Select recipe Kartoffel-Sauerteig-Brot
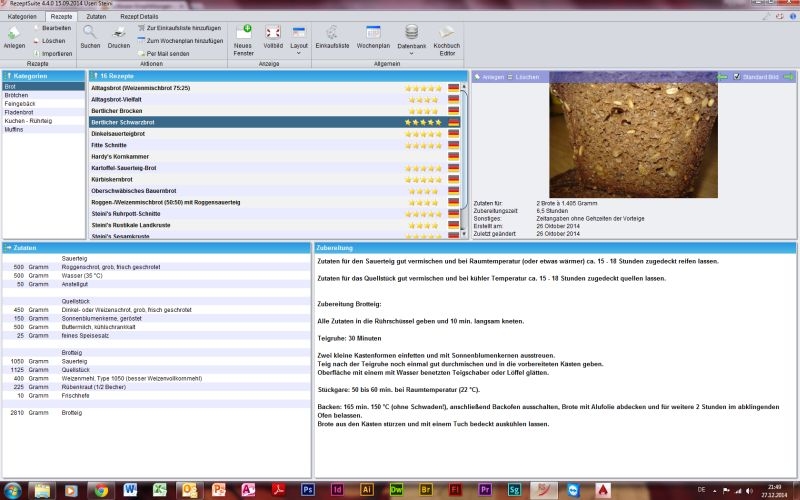Viewport: 800px width, 500px height. 274,168
